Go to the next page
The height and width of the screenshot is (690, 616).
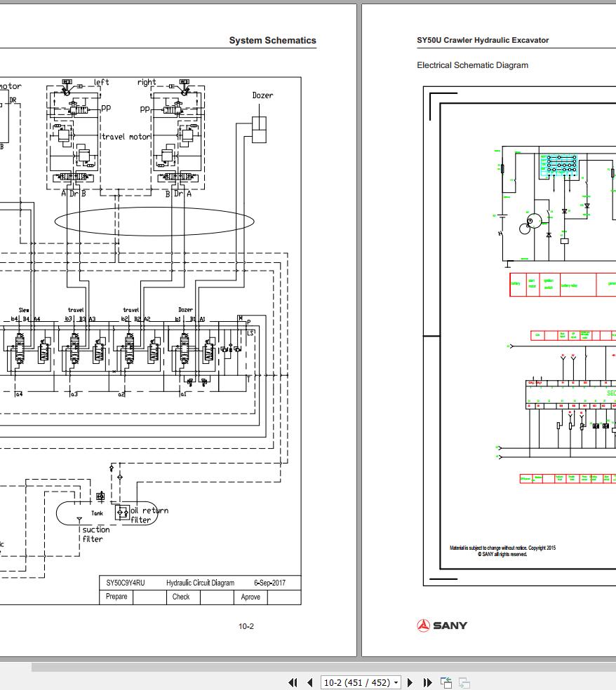(410, 682)
